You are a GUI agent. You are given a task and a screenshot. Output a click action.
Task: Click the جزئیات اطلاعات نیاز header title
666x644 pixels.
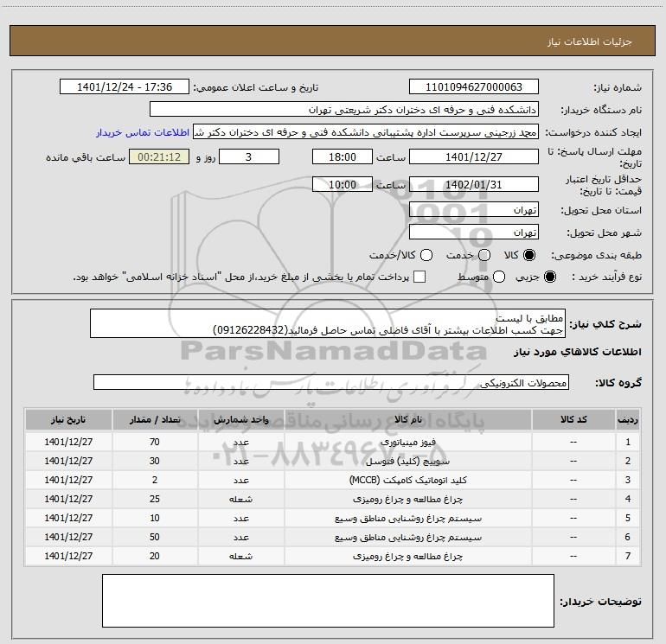click(590, 41)
